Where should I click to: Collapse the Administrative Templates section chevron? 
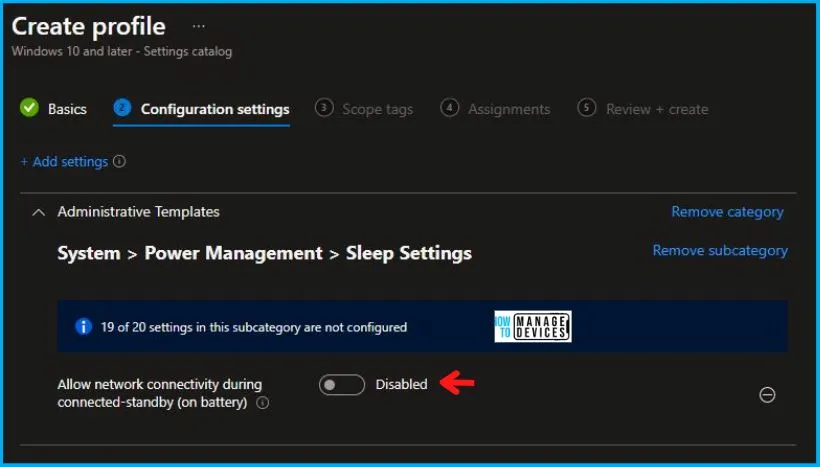tap(38, 212)
